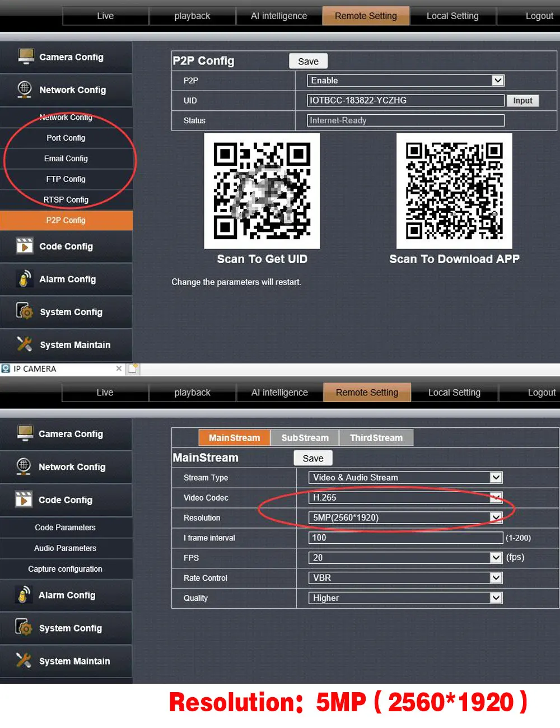This screenshot has height=728, width=560.
Task: Click Logout in top navigation bar
Action: click(x=539, y=16)
